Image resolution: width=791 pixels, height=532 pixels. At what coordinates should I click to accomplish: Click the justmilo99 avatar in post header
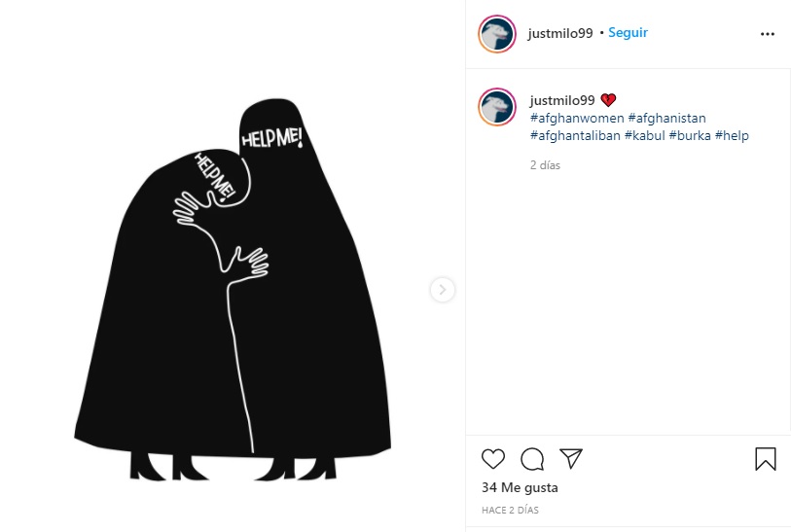click(497, 34)
